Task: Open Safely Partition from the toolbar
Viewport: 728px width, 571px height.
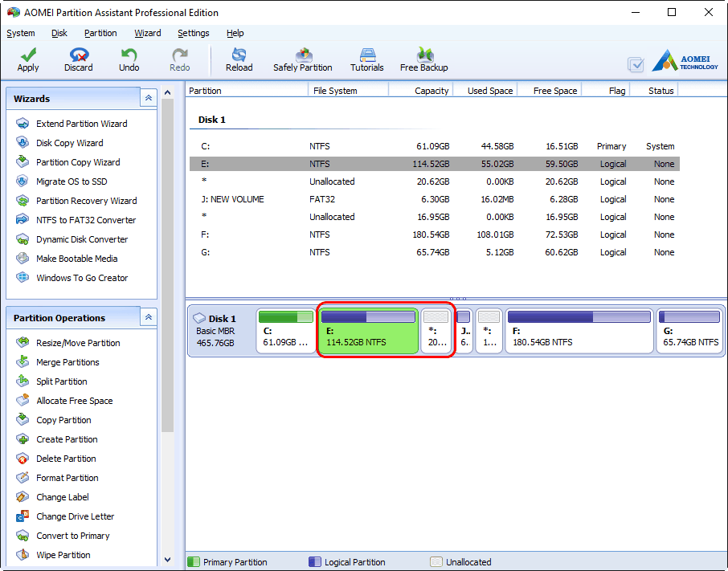Action: pos(303,59)
